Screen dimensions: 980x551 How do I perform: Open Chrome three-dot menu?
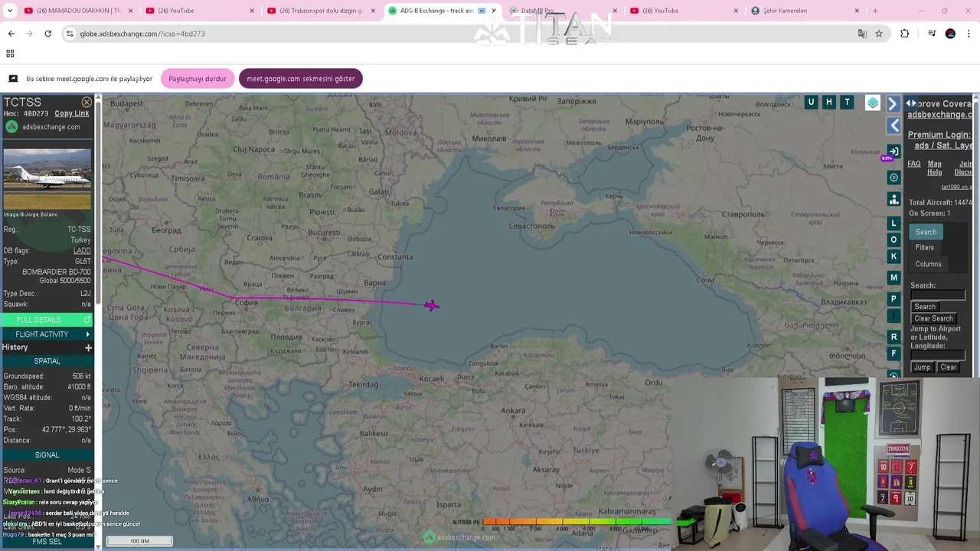[969, 34]
